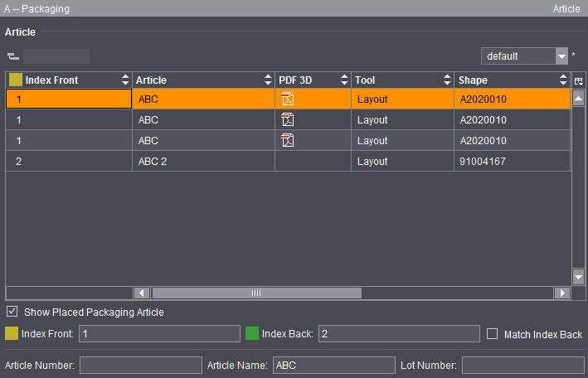Open the default view dropdown
Image resolution: width=588 pixels, height=378 pixels.
[561, 56]
